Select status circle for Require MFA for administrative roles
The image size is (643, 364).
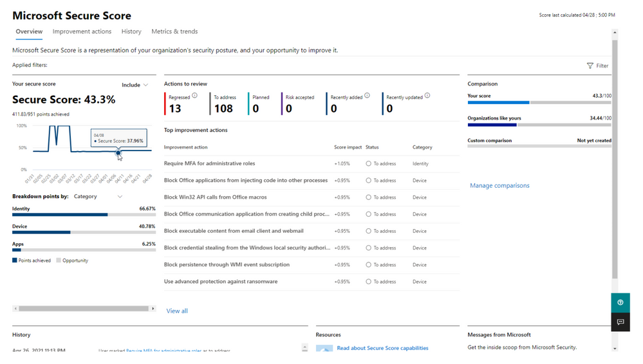[368, 163]
